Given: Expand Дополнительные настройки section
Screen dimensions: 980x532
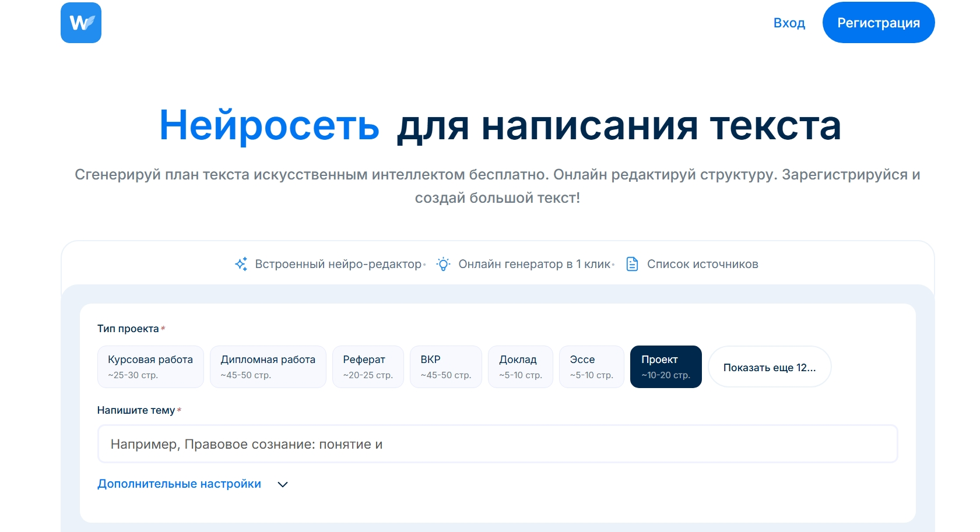Looking at the screenshot, I should click(x=179, y=484).
